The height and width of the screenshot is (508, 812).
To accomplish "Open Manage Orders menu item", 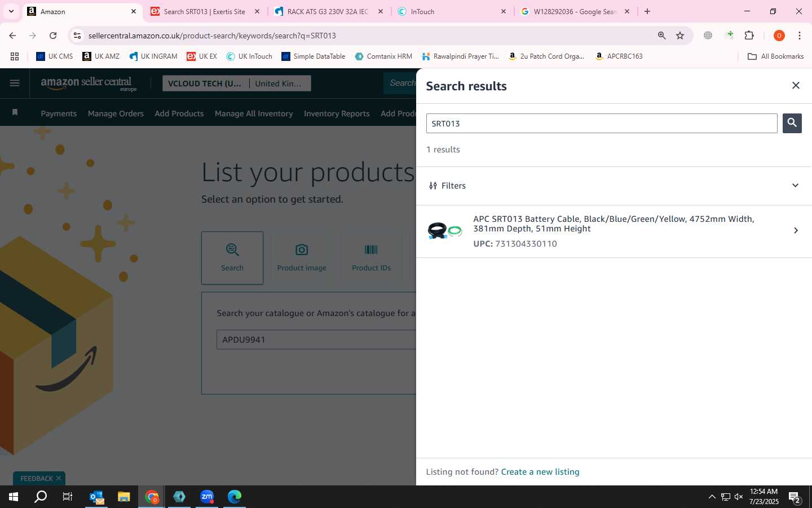I will 116,113.
